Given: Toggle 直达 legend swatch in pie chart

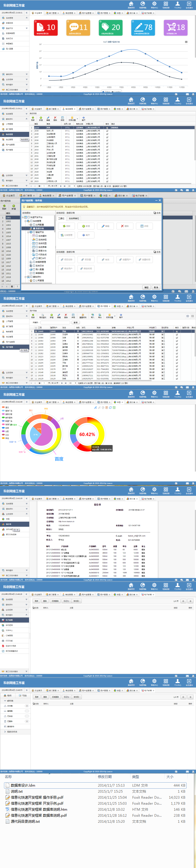Looking at the screenshot, I should click(3, 407).
